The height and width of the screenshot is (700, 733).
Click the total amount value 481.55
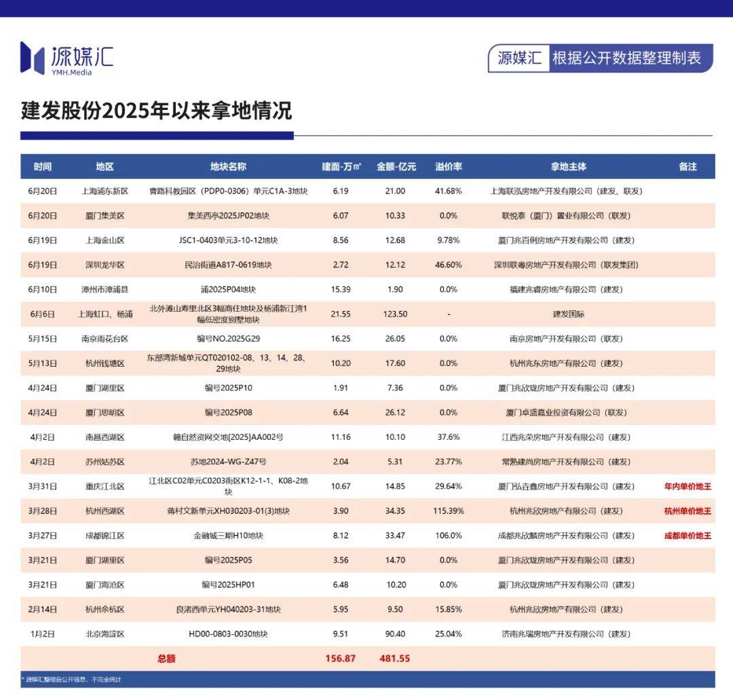tap(395, 659)
